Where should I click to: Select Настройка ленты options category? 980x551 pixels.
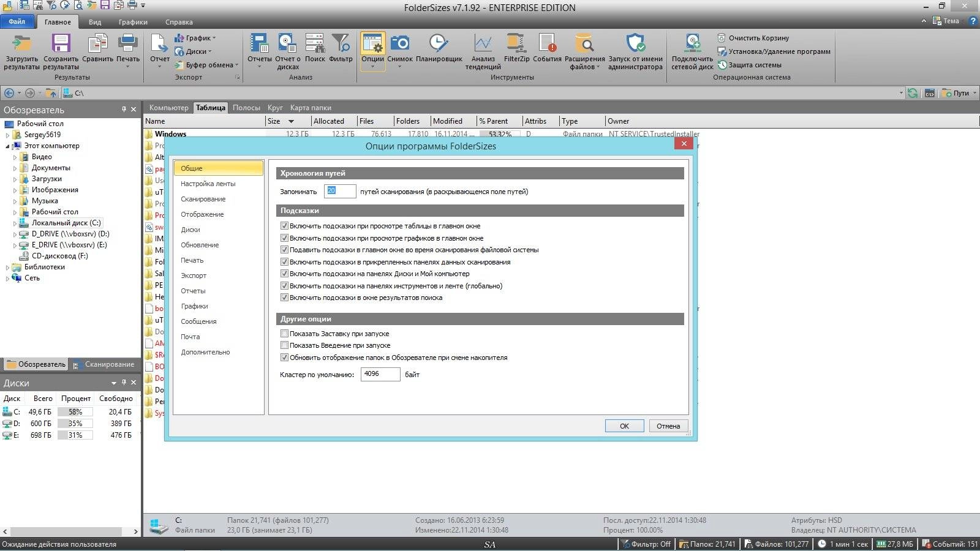pos(218,184)
